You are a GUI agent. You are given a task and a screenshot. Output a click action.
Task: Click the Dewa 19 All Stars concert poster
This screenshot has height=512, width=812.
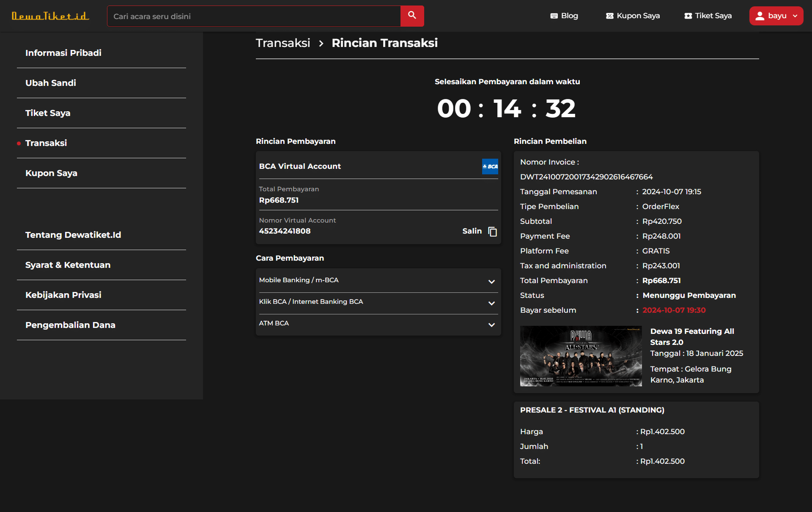click(x=581, y=356)
